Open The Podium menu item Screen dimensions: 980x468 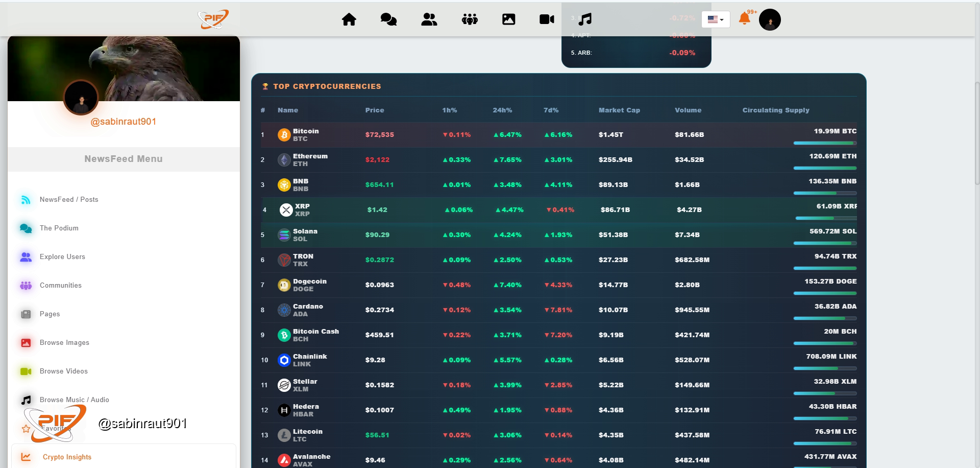pos(59,228)
